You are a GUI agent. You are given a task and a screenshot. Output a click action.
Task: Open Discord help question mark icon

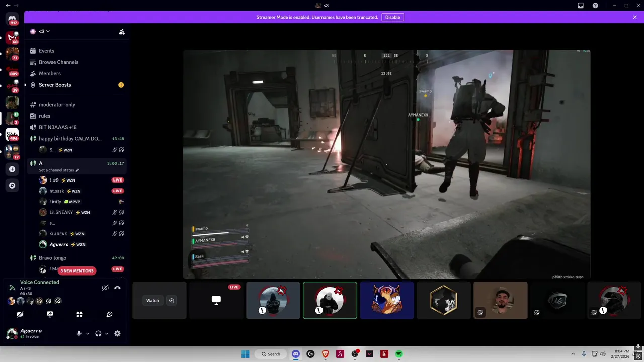point(595,5)
